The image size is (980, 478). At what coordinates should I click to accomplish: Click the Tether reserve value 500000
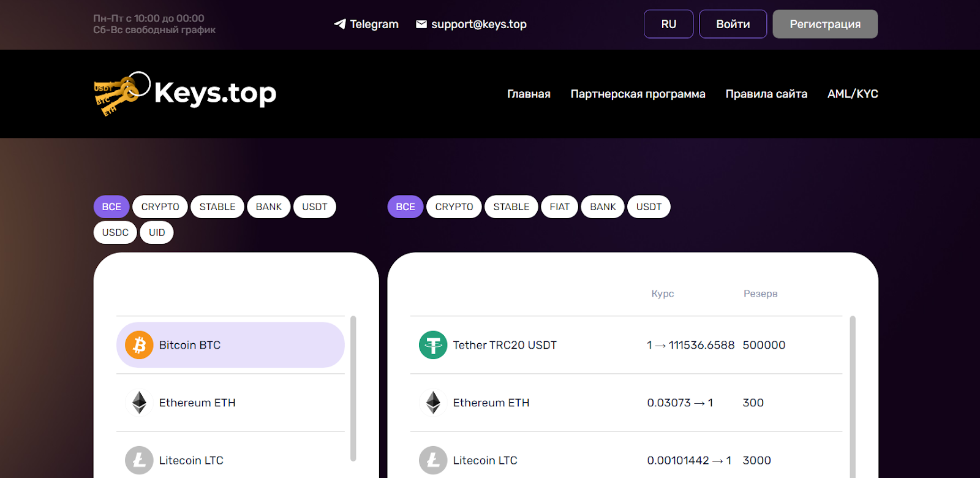coord(764,345)
